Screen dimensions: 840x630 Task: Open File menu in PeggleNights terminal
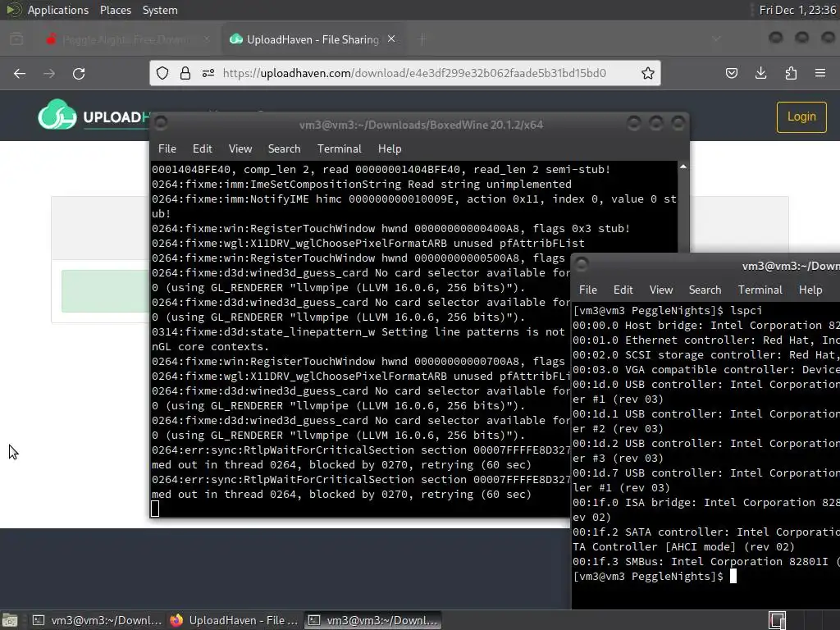click(x=587, y=290)
